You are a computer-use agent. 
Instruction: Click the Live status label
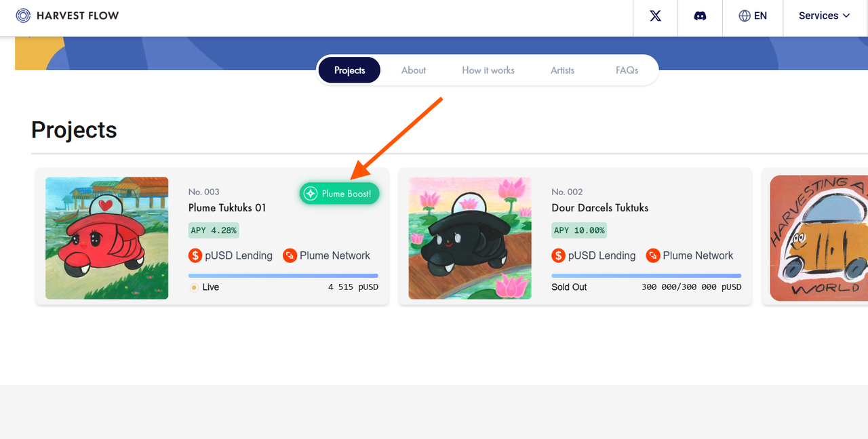pos(211,287)
